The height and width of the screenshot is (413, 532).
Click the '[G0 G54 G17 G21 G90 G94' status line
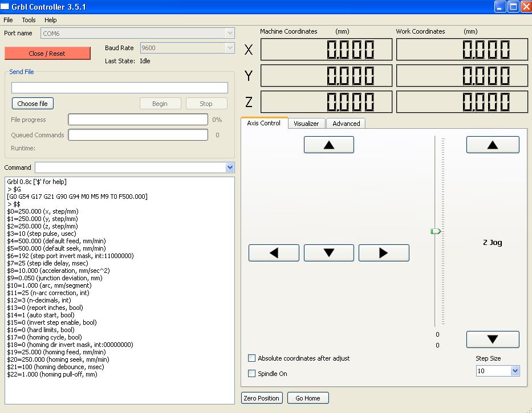pyautogui.click(x=77, y=197)
